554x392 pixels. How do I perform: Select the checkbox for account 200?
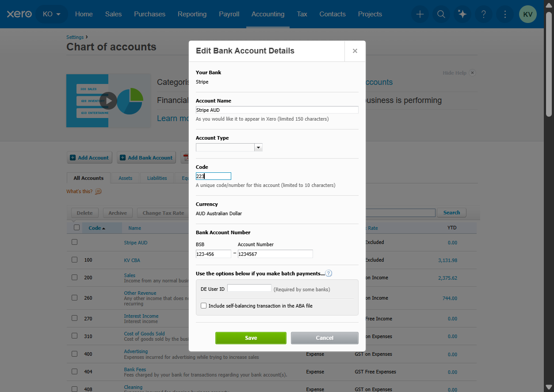[x=74, y=278]
